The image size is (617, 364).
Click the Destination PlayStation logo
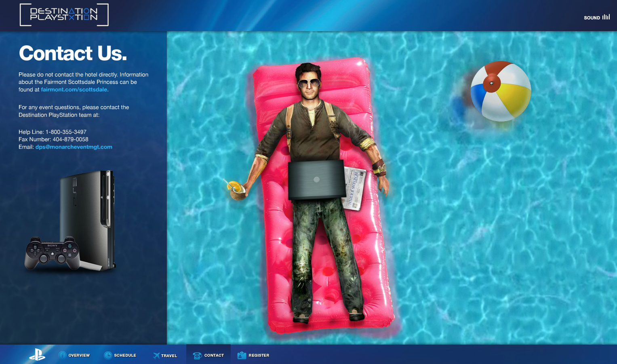tap(64, 15)
